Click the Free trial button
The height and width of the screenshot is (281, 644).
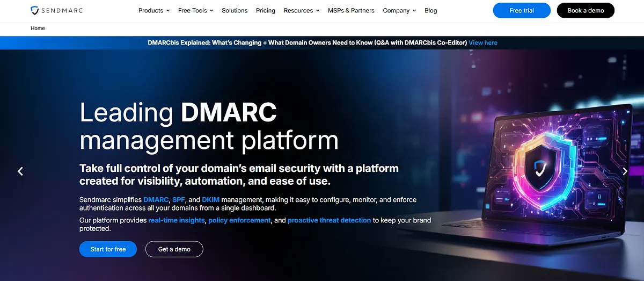point(522,10)
